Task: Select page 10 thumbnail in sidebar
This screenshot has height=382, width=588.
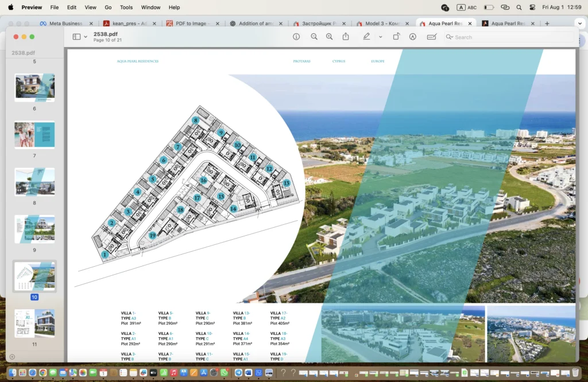Action: pos(34,276)
